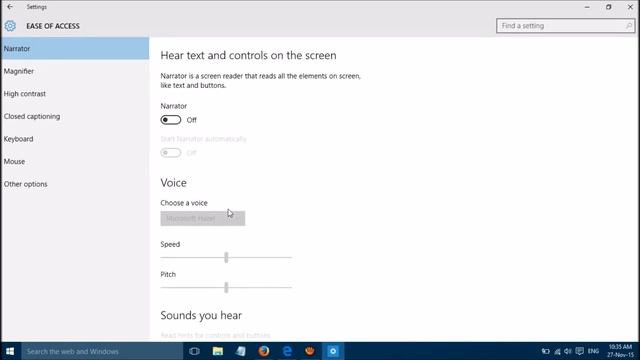This screenshot has width=640, height=360.
Task: Open the volume tray icon
Action: [568, 351]
